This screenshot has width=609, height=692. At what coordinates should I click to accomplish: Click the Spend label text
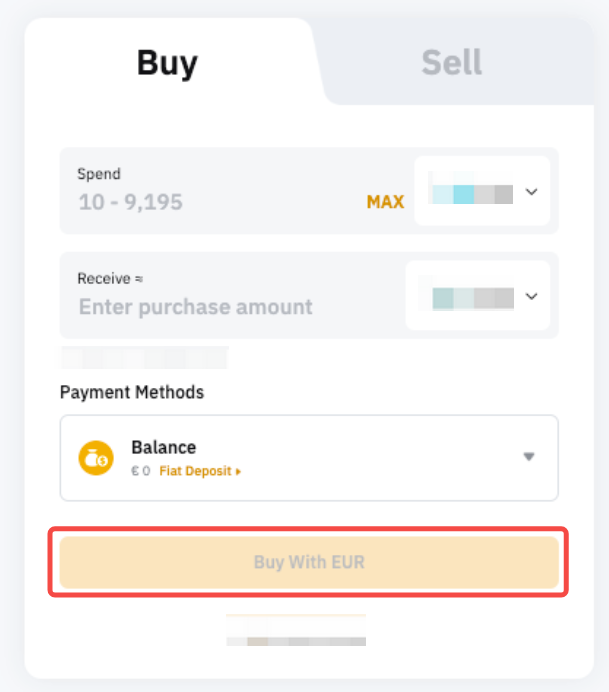(x=99, y=174)
